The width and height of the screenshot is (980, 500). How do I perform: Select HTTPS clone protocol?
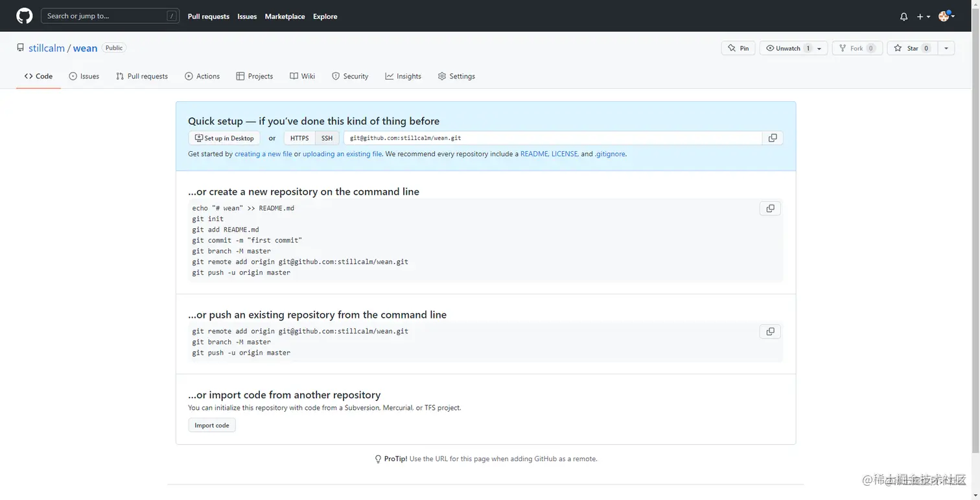click(x=299, y=138)
